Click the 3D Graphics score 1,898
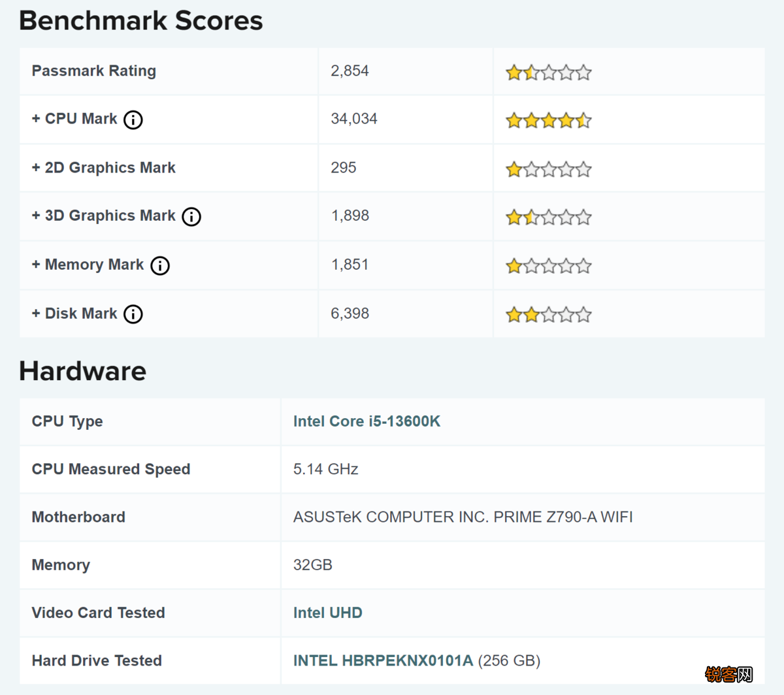The width and height of the screenshot is (784, 695). 350,216
